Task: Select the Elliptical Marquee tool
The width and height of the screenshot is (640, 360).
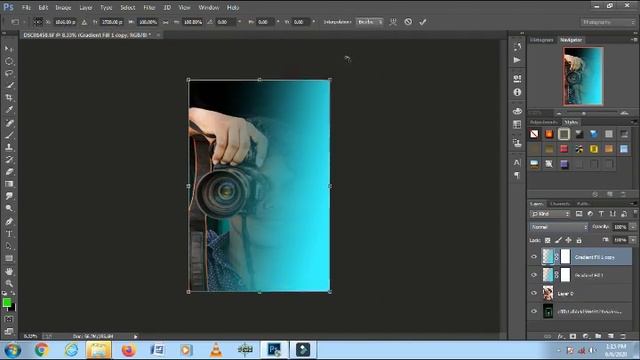Action: (x=9, y=61)
